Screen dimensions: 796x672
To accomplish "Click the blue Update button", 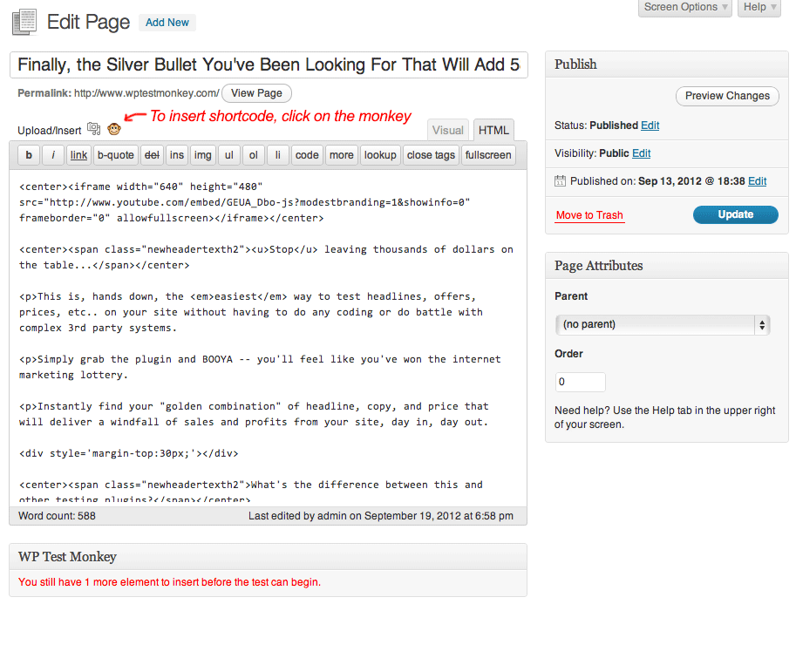I will point(735,214).
